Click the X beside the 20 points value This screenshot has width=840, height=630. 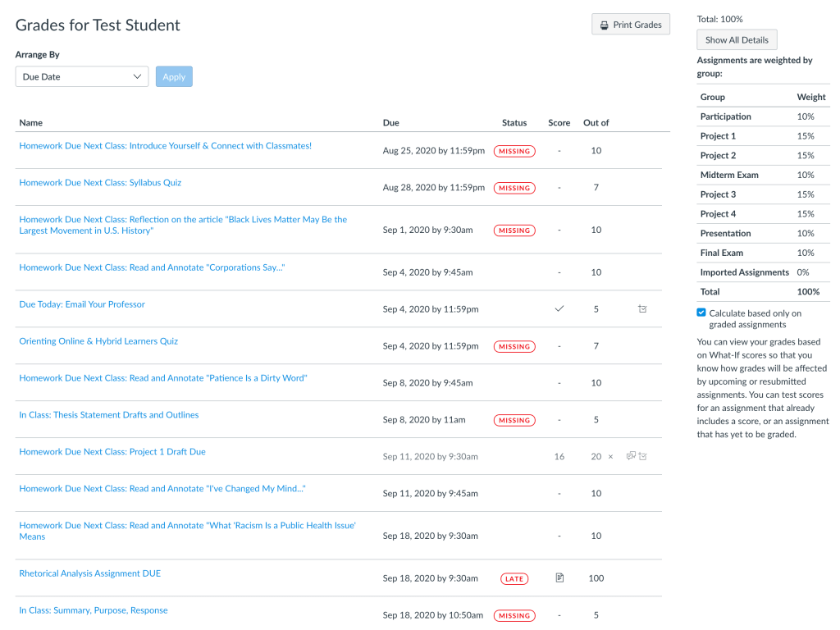[610, 457]
